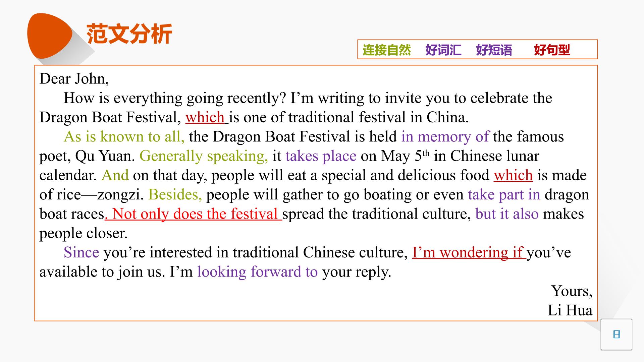Click the red 好句型 legend label
The image size is (644, 362).
coord(552,50)
